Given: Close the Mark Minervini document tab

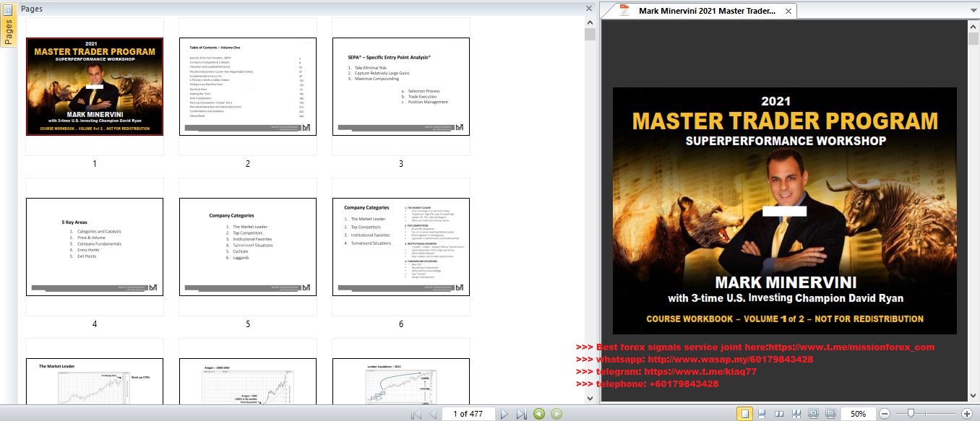Looking at the screenshot, I should click(x=788, y=11).
